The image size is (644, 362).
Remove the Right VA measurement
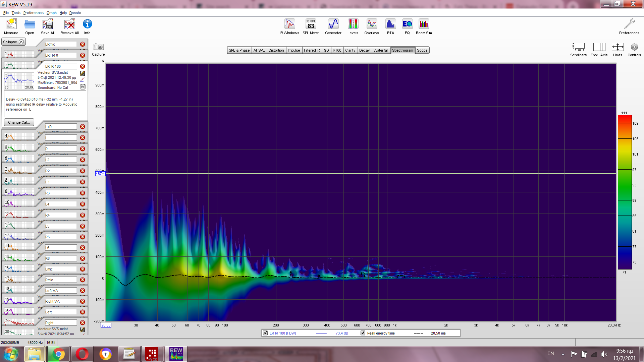tap(83, 301)
